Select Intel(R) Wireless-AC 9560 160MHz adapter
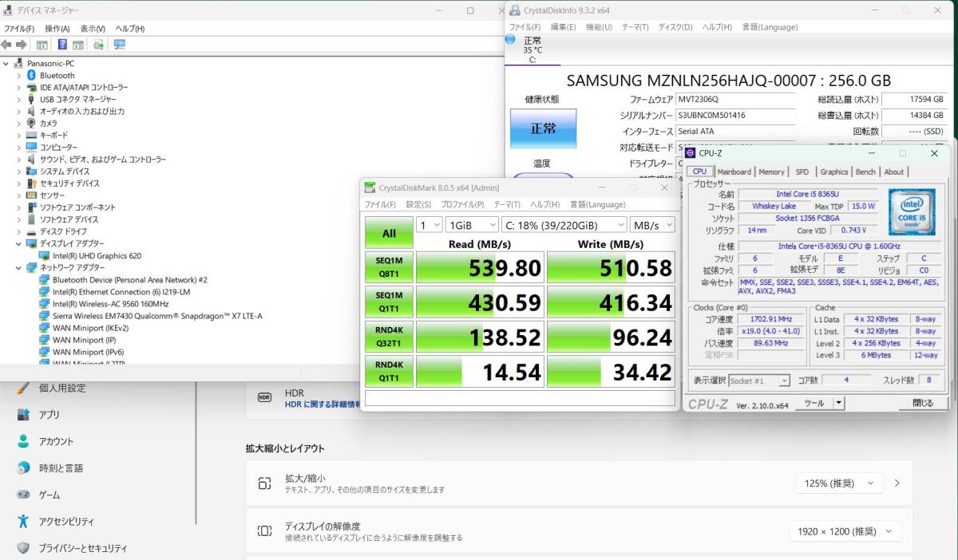The width and height of the screenshot is (958, 560). (110, 304)
